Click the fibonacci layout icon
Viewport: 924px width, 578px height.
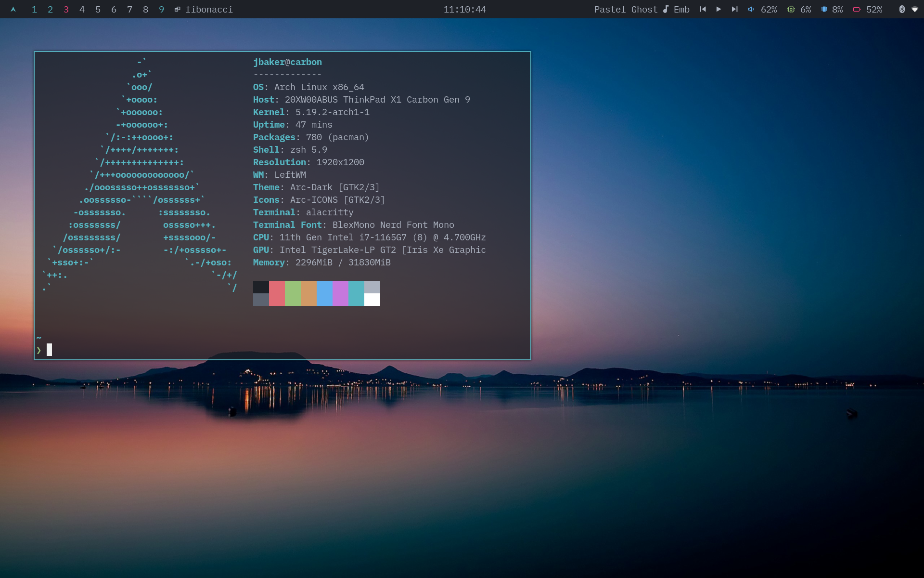pyautogui.click(x=177, y=9)
